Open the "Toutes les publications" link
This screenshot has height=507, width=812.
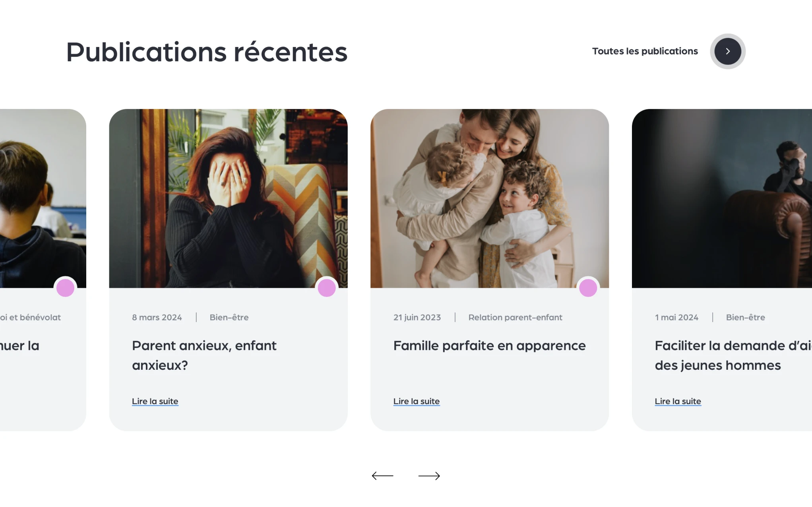point(645,51)
